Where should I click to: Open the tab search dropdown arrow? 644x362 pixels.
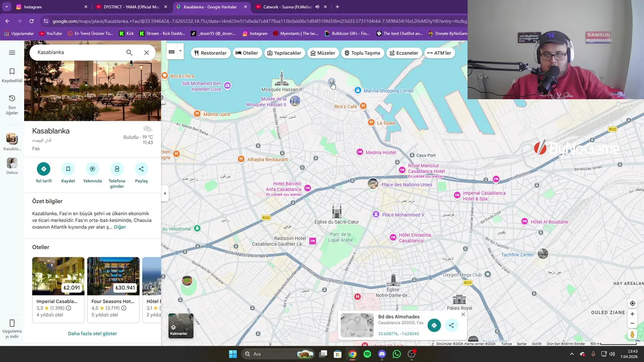[6, 7]
